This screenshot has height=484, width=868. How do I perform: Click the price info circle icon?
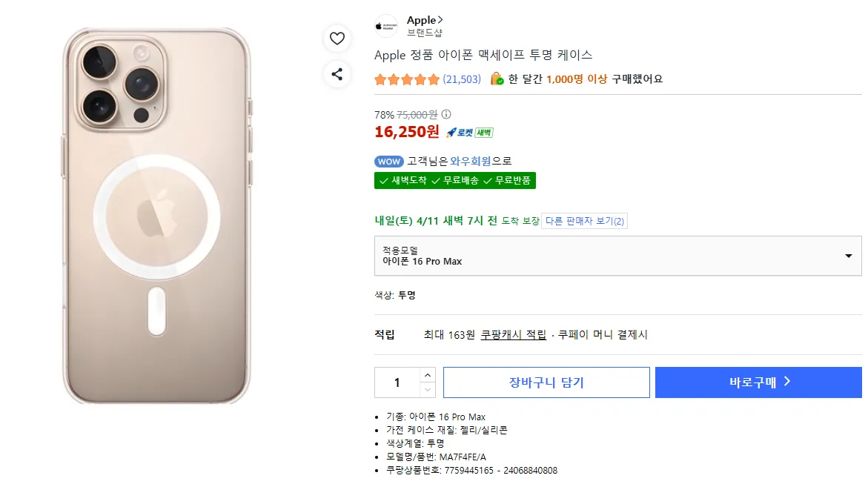445,115
